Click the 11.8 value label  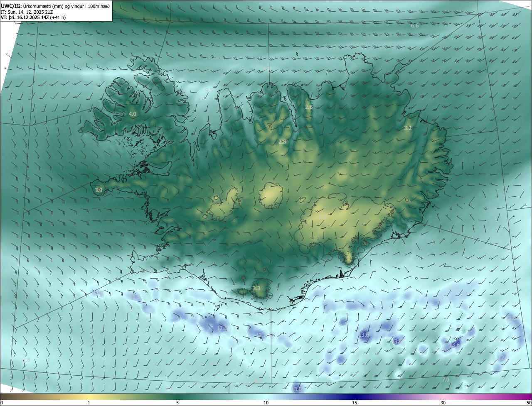[511, 318]
